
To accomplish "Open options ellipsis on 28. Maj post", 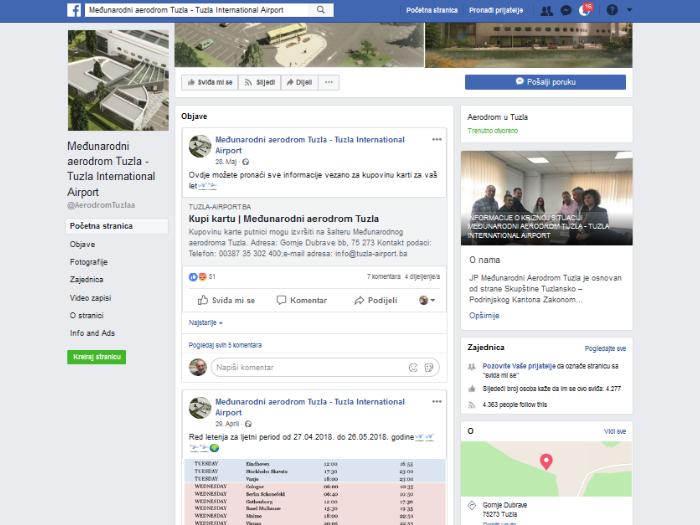I will pos(437,140).
